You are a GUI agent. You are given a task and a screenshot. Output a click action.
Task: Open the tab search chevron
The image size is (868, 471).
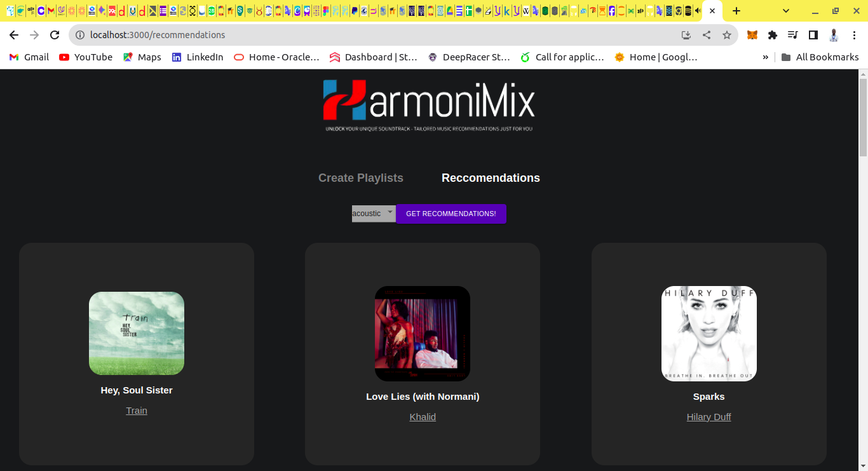(786, 11)
